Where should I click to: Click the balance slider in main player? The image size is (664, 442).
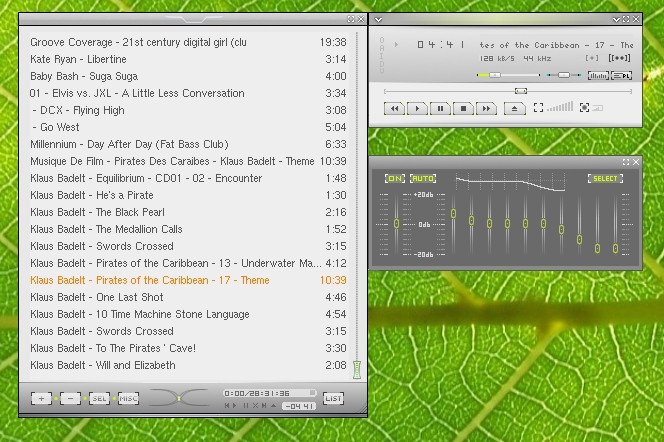[564, 75]
